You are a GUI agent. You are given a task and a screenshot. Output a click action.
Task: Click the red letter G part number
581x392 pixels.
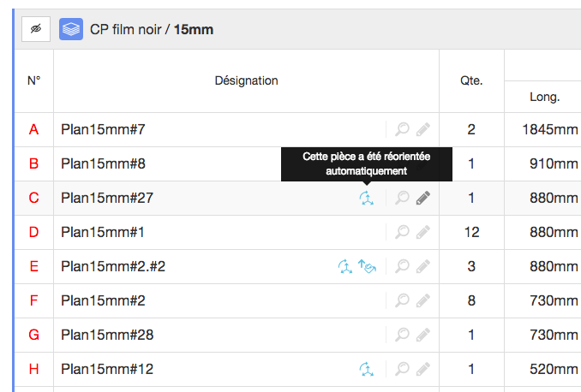pyautogui.click(x=33, y=335)
